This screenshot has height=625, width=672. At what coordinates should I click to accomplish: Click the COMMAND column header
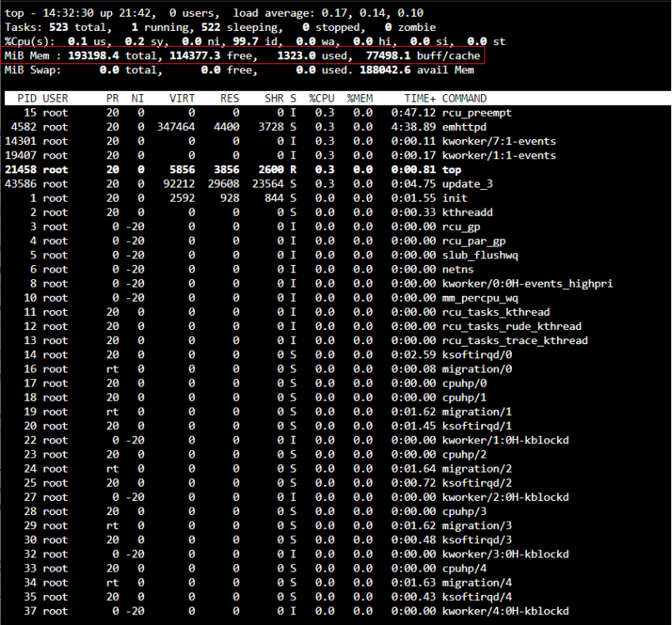[464, 98]
